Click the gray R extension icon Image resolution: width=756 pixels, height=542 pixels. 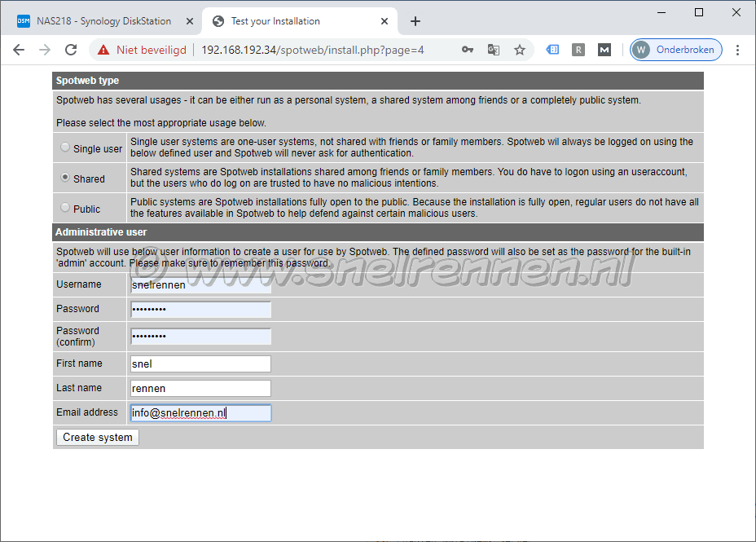(x=578, y=50)
